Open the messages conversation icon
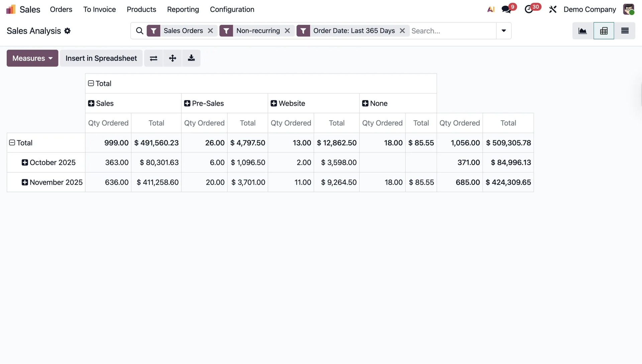This screenshot has height=364, width=642. tap(506, 9)
